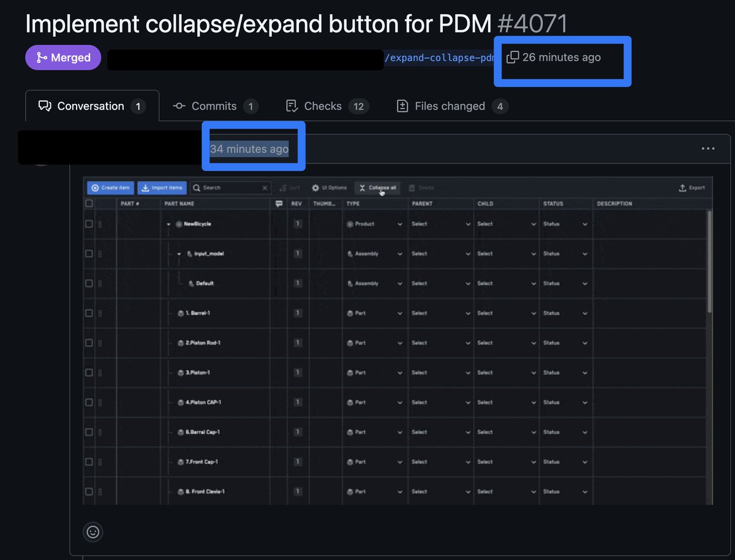Click the Create item button in the screenshot

click(x=111, y=188)
